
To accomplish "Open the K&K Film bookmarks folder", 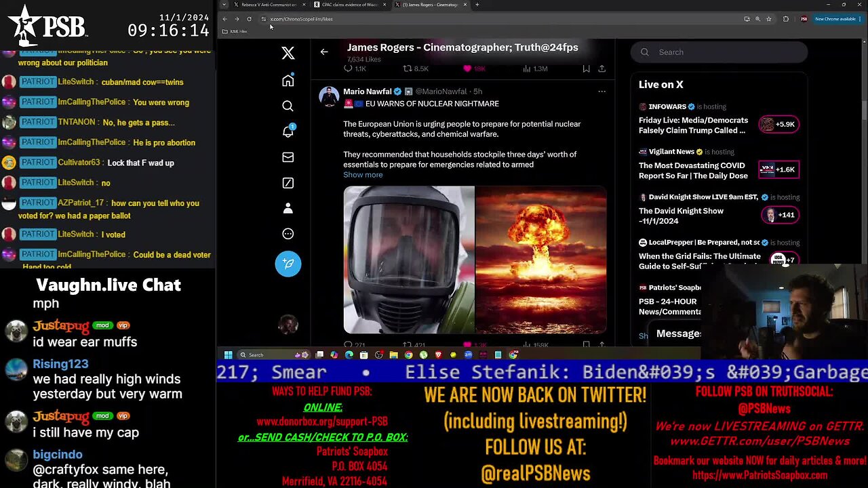I will coord(235,31).
